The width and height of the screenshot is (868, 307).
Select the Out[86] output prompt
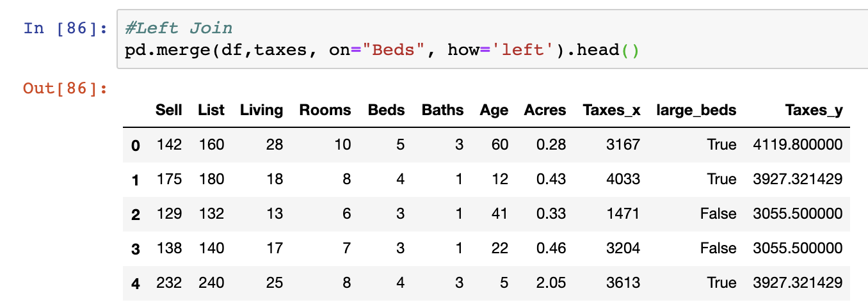(x=65, y=88)
